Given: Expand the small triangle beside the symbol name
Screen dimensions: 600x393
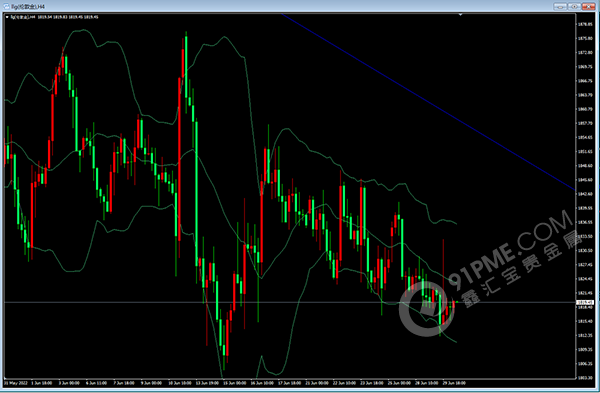Looking at the screenshot, I should pos(7,17).
